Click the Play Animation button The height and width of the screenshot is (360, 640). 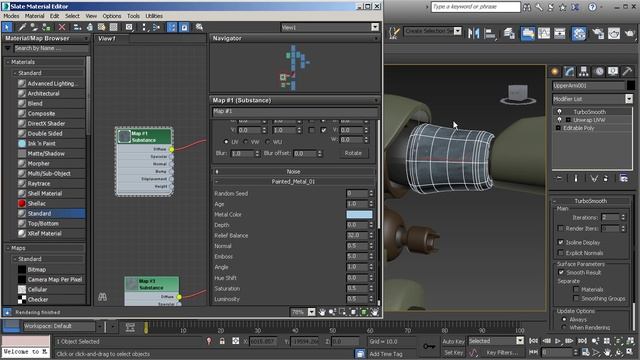pos(558,341)
